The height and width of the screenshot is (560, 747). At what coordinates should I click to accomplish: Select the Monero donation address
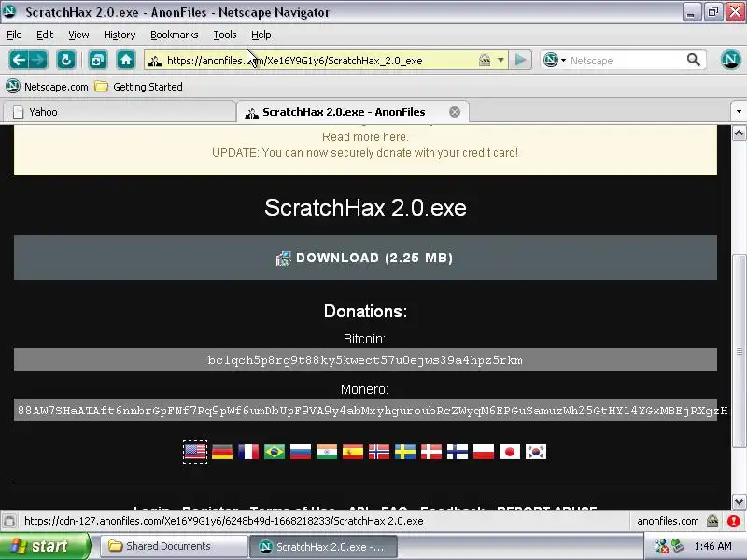pos(365,411)
